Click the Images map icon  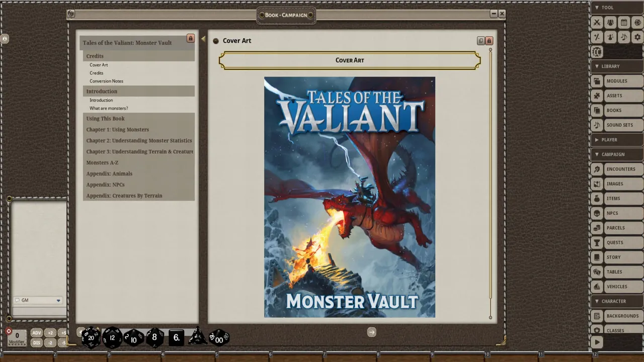point(597,184)
